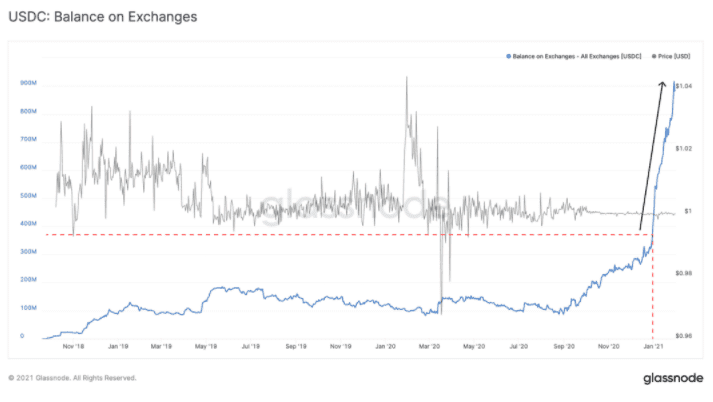Click the 700M left axis label
Image resolution: width=713 pixels, height=402 pixels.
pos(28,139)
